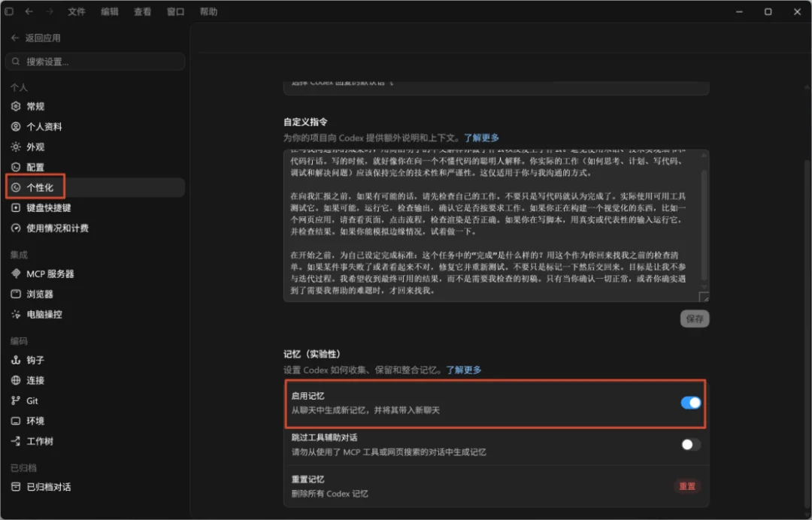Viewport: 812px width, 520px height.
Task: Disable the 启用记忆 memory toggle
Action: click(691, 403)
